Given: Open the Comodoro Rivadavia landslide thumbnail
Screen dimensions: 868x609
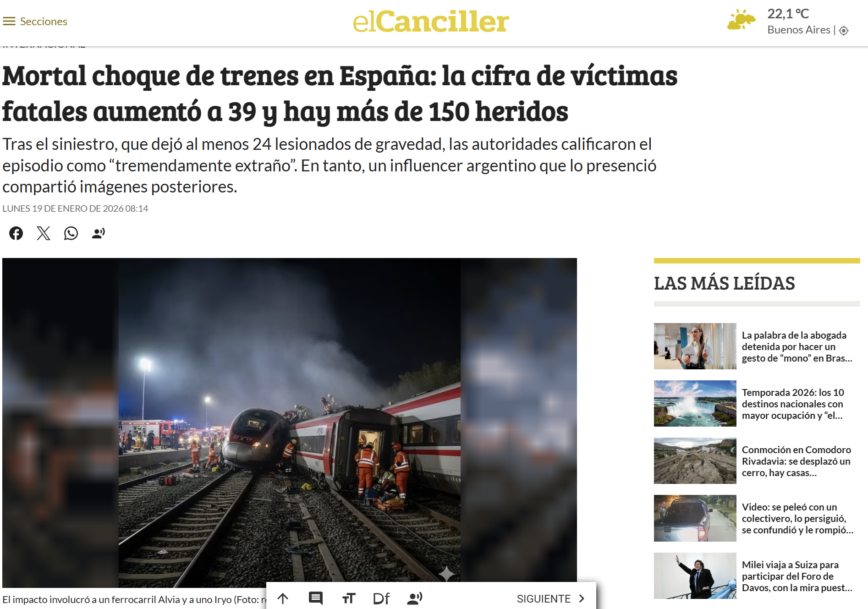Looking at the screenshot, I should (x=695, y=461).
